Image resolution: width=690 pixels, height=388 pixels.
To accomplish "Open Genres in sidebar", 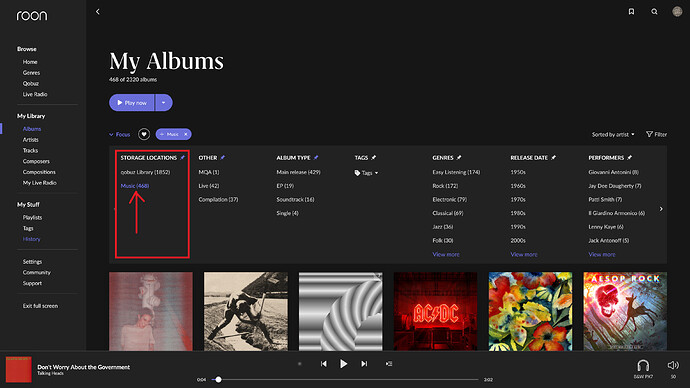I will point(31,73).
